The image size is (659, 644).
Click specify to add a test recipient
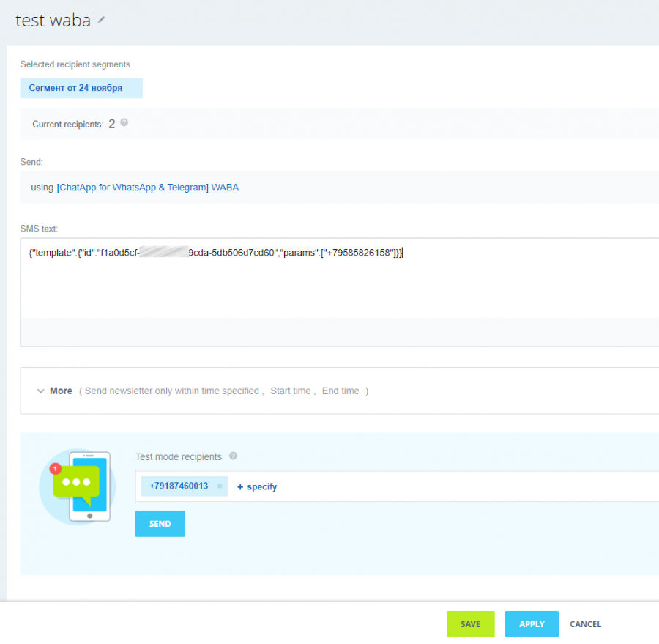click(x=257, y=486)
